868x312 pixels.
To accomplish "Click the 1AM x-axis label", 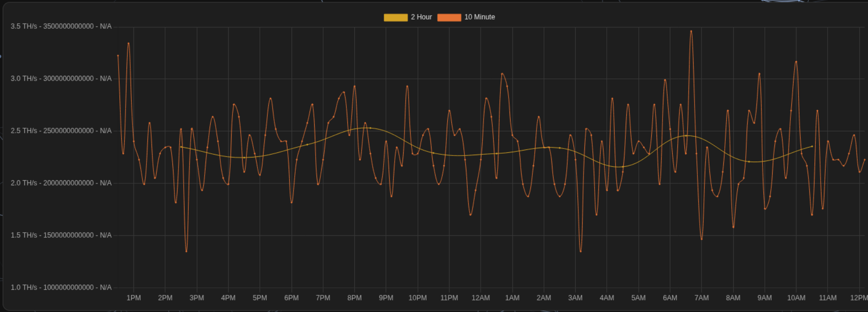I will coord(512,298).
